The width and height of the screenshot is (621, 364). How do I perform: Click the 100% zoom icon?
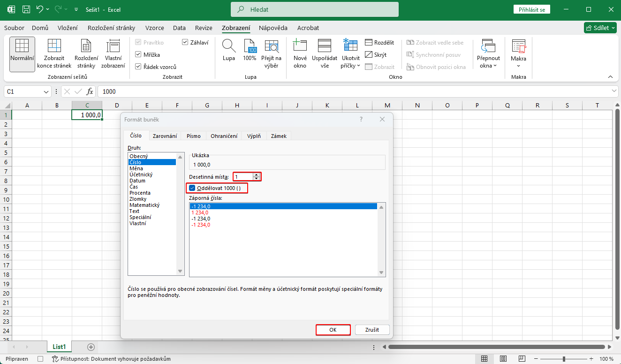tap(249, 51)
